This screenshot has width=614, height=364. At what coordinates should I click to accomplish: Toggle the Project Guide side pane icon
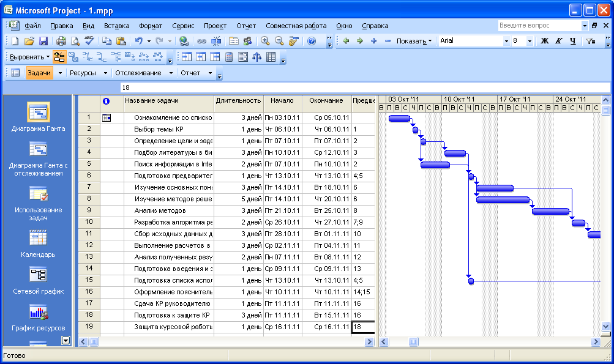(x=16, y=73)
